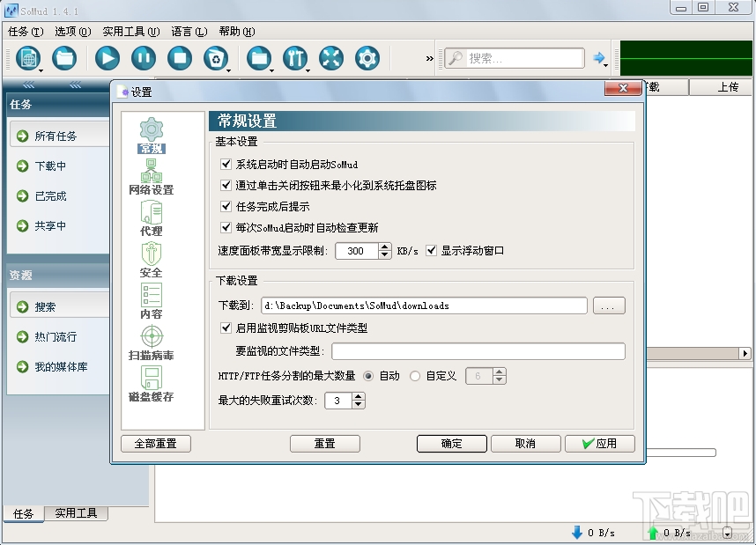Confirm settings with 确定 button
This screenshot has height=545, width=756.
click(x=452, y=444)
